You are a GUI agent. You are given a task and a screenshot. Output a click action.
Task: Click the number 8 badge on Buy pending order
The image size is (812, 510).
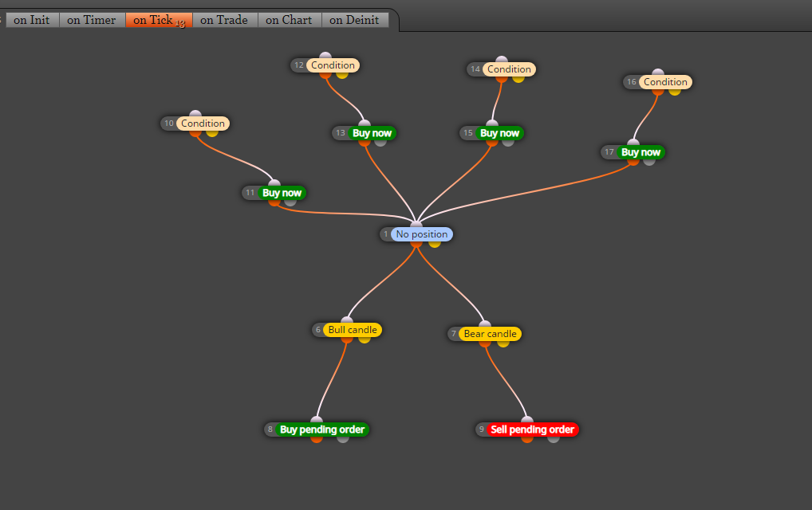pos(270,430)
